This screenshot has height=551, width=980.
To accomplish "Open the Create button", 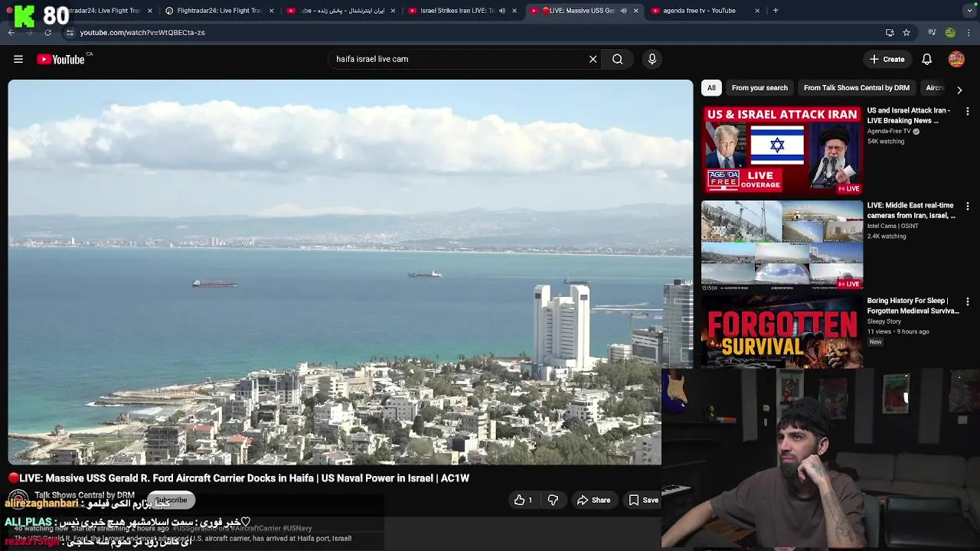I will tap(887, 59).
